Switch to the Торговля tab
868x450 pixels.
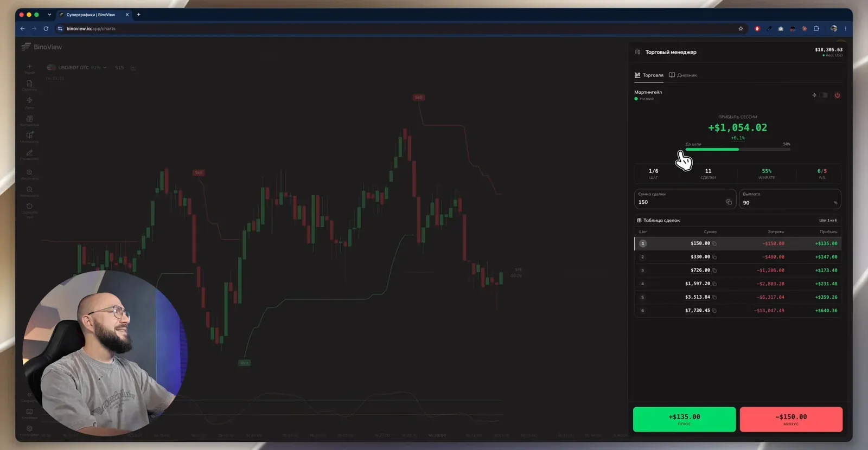point(649,75)
